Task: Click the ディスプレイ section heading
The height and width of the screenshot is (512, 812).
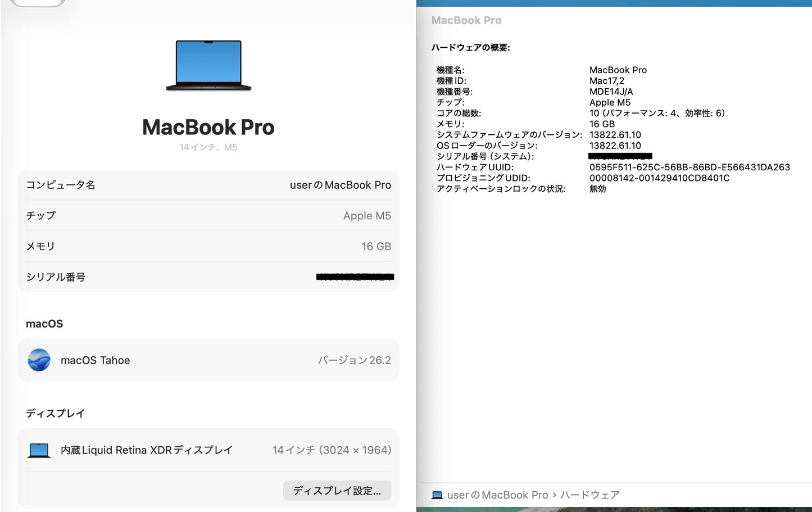Action: (56, 414)
